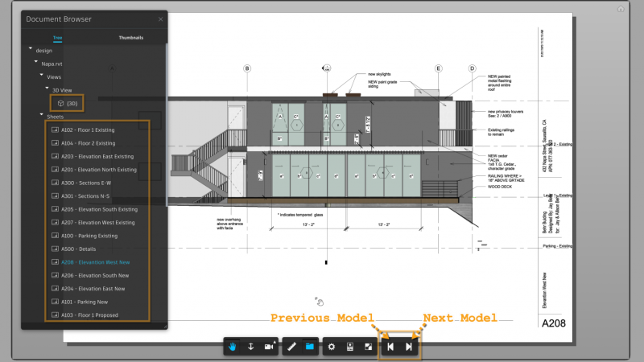Switch to the Thumbnails tab
The height and width of the screenshot is (362, 644).
tap(131, 38)
